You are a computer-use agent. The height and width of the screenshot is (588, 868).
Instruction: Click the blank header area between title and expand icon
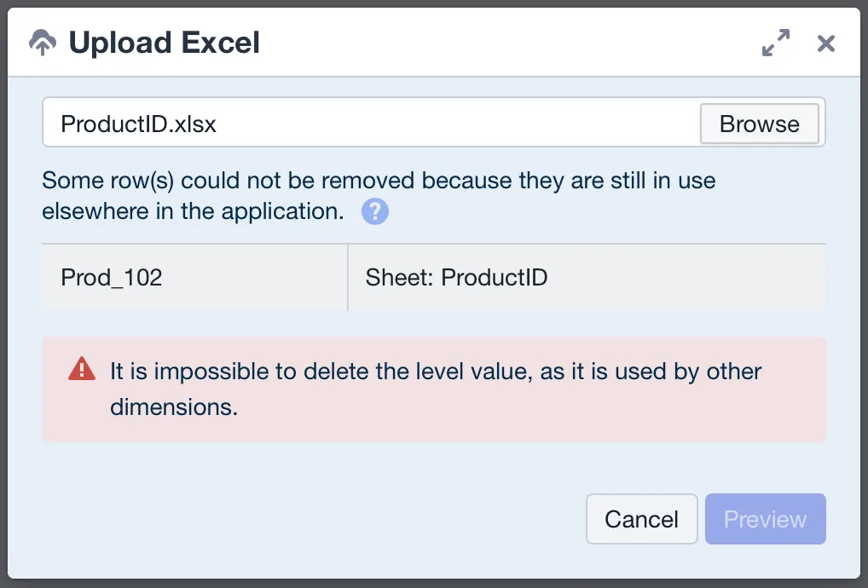click(x=509, y=43)
